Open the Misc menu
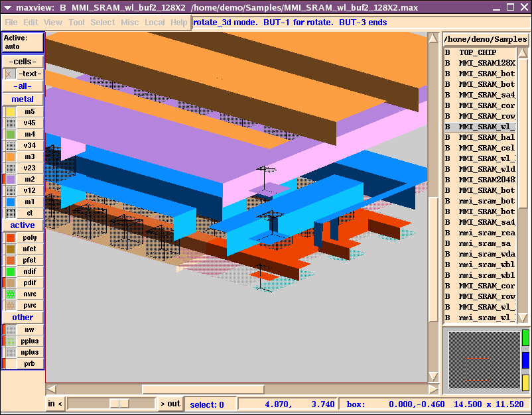 pyautogui.click(x=129, y=23)
